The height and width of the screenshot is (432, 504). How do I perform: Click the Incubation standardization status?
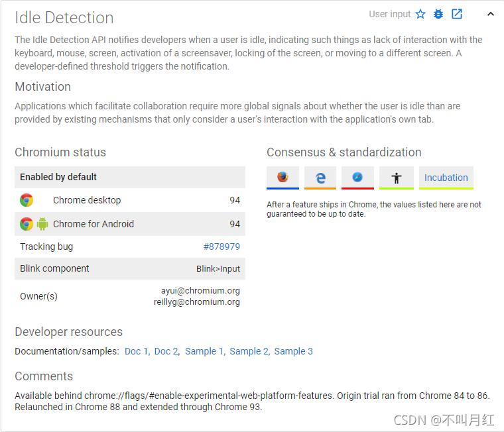click(446, 178)
